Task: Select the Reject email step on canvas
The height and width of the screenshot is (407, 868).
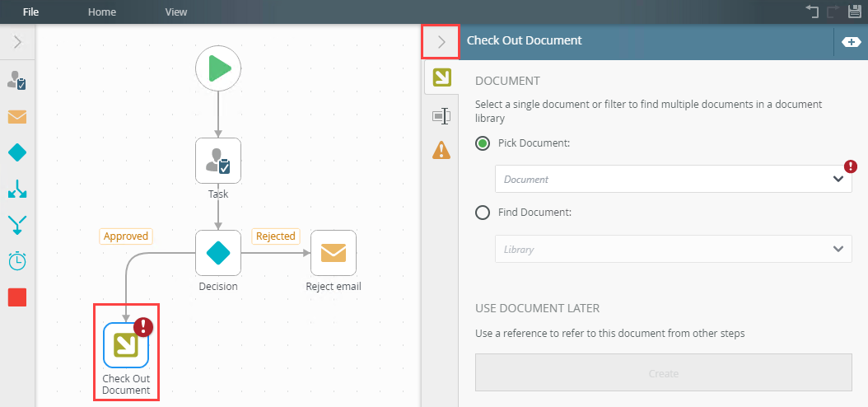Action: [x=334, y=253]
